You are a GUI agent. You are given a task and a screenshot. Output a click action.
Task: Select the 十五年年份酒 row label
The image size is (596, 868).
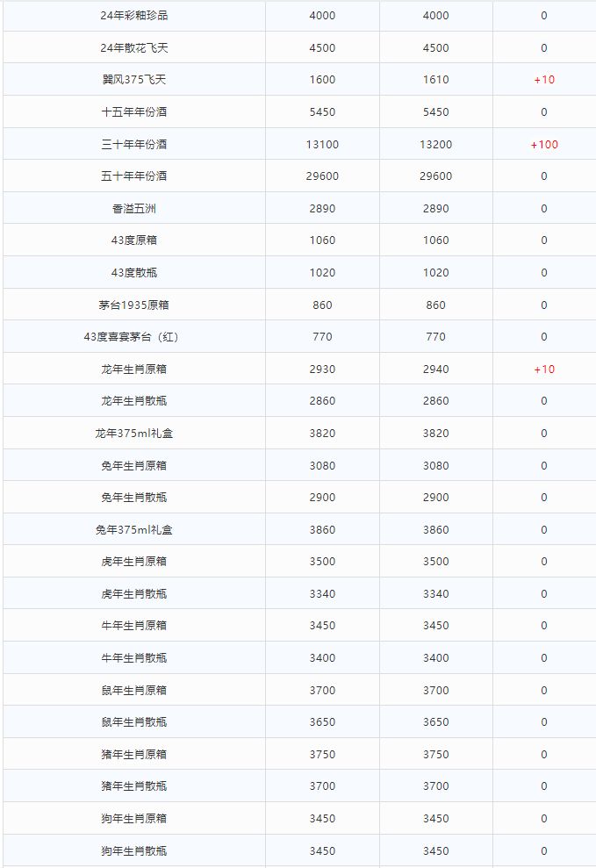click(134, 111)
